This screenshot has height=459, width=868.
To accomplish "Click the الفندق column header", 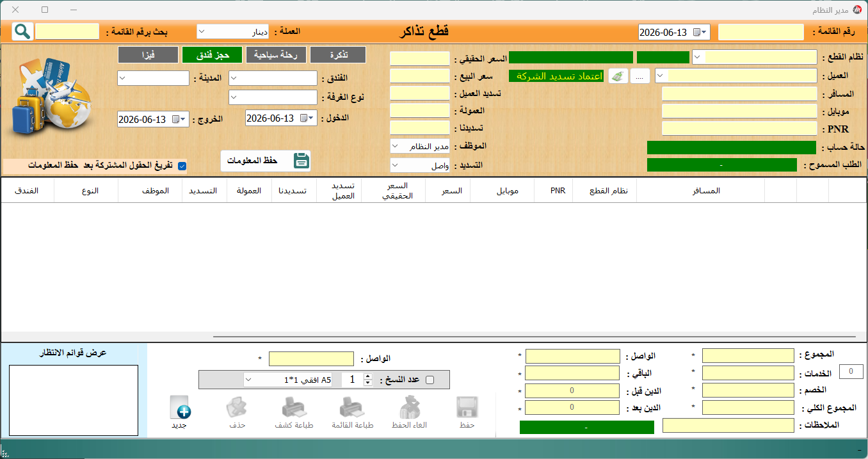I will click(x=28, y=191).
